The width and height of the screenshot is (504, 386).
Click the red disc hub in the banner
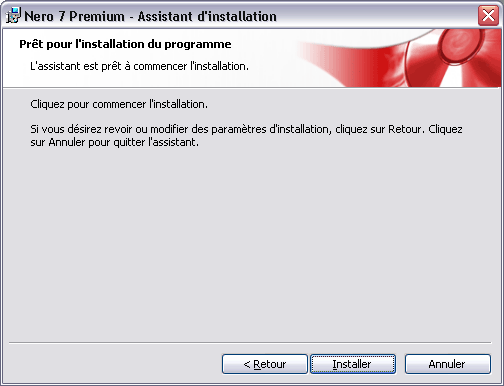[x=459, y=45]
